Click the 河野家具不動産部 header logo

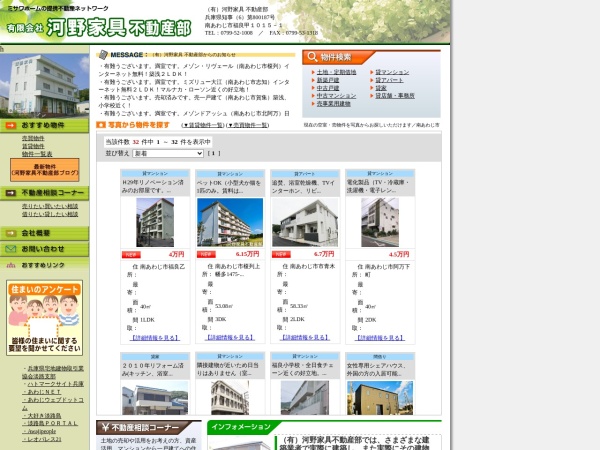tap(99, 28)
